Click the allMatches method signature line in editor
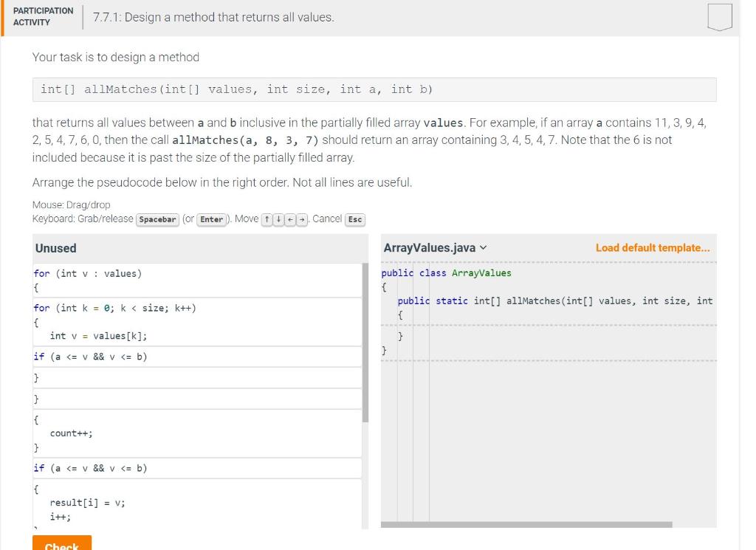This screenshot has height=550, width=756. tap(554, 300)
